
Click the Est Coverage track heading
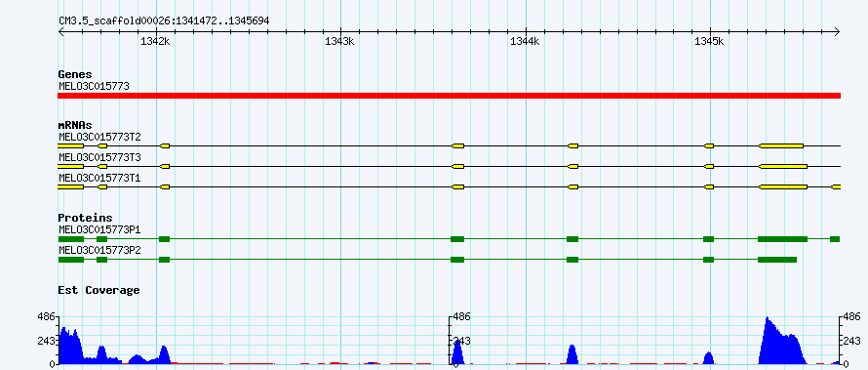99,290
